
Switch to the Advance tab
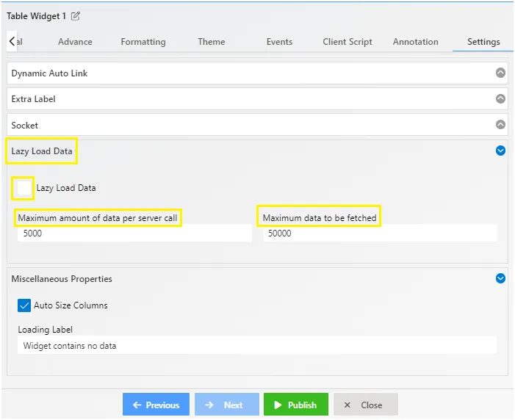pyautogui.click(x=75, y=42)
